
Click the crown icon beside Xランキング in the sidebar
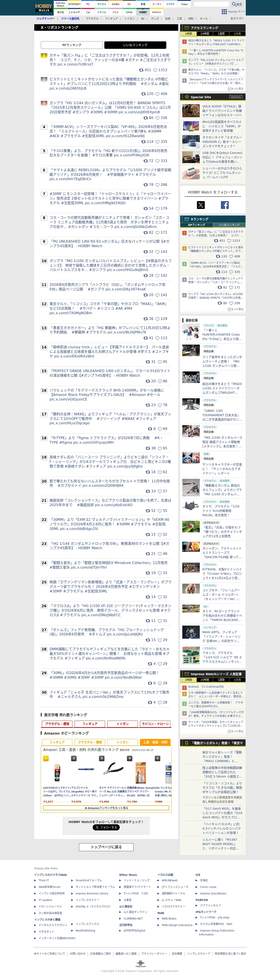click(186, 219)
